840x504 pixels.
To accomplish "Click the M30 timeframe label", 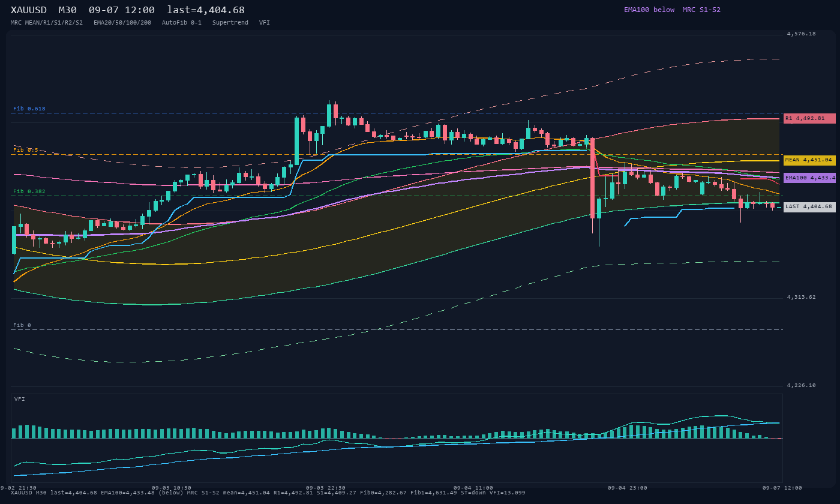I will (67, 10).
